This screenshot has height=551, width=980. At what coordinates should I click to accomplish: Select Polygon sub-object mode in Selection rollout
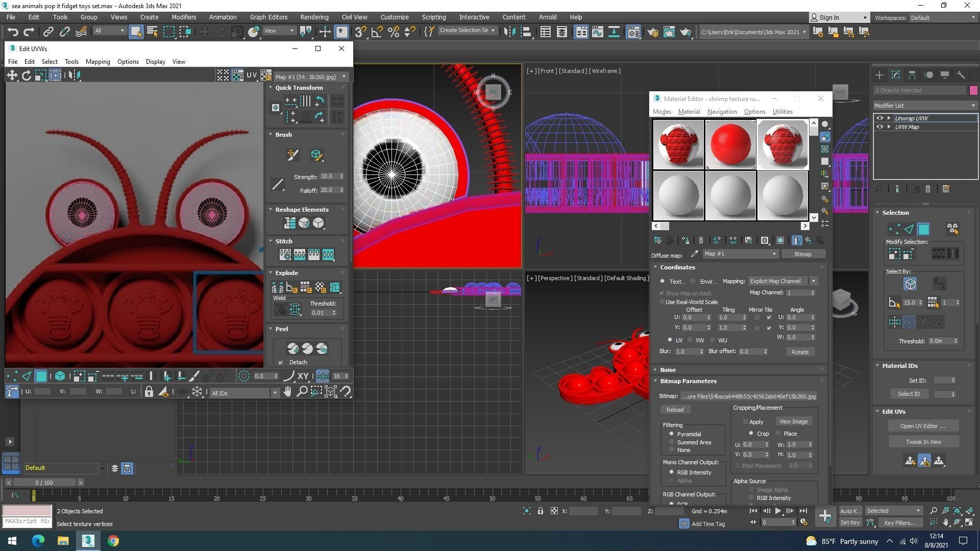(x=923, y=229)
